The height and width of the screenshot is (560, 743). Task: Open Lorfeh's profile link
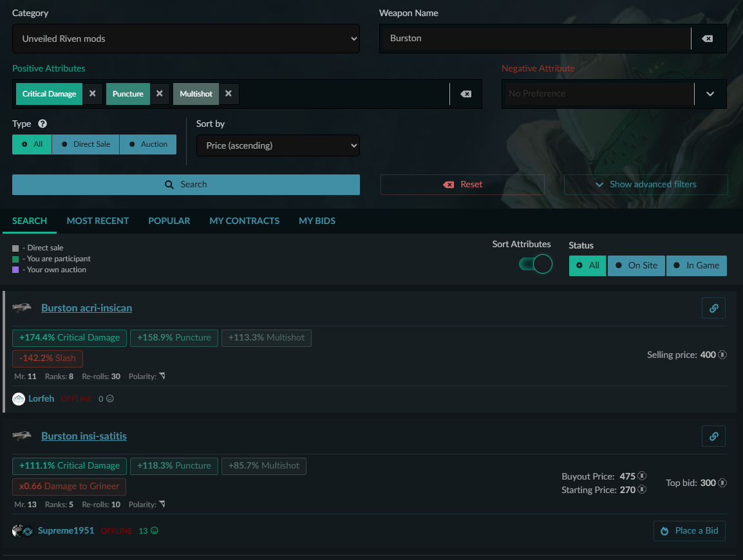pos(41,398)
